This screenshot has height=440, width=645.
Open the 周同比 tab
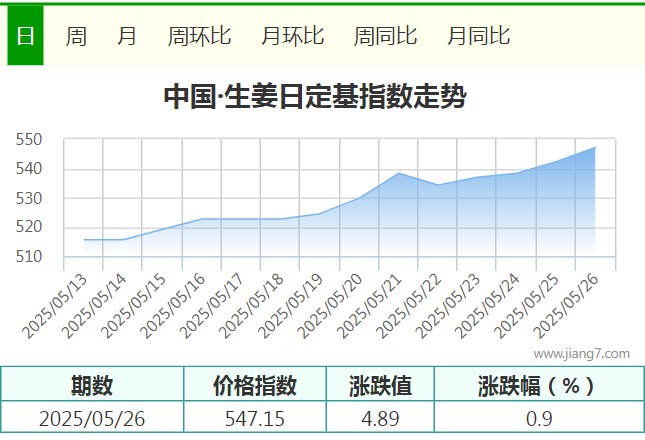(385, 36)
